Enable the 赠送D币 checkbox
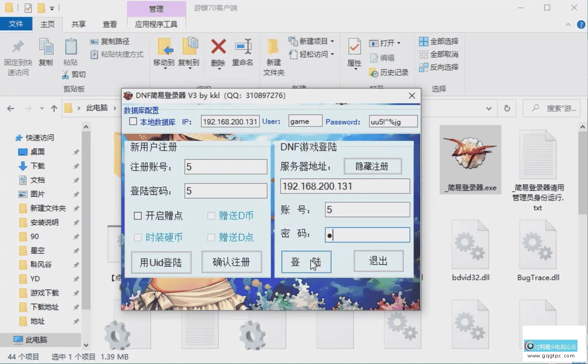 pos(211,215)
